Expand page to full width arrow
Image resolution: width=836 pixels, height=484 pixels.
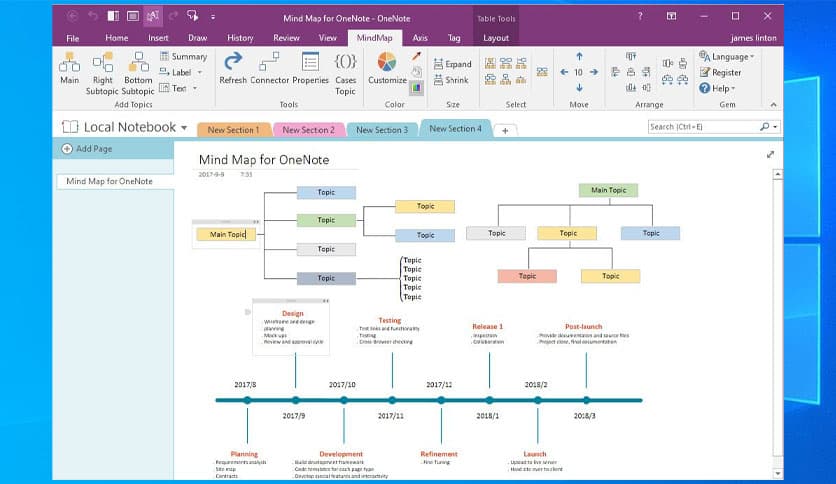tap(770, 155)
